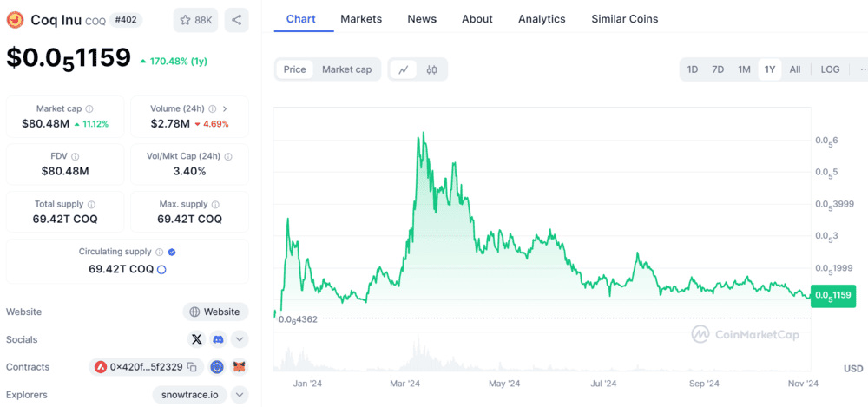
Task: Click the $0.0₅1159 price heading
Action: 69,58
